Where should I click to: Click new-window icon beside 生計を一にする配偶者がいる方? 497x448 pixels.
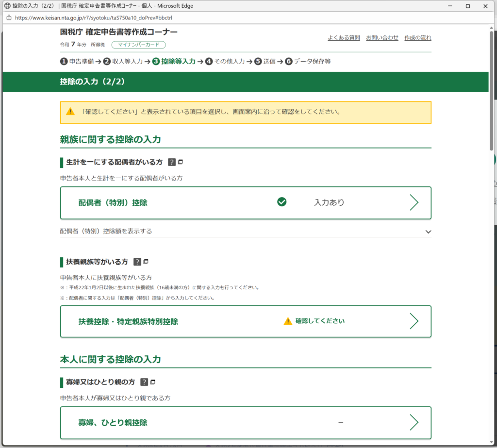(x=181, y=162)
